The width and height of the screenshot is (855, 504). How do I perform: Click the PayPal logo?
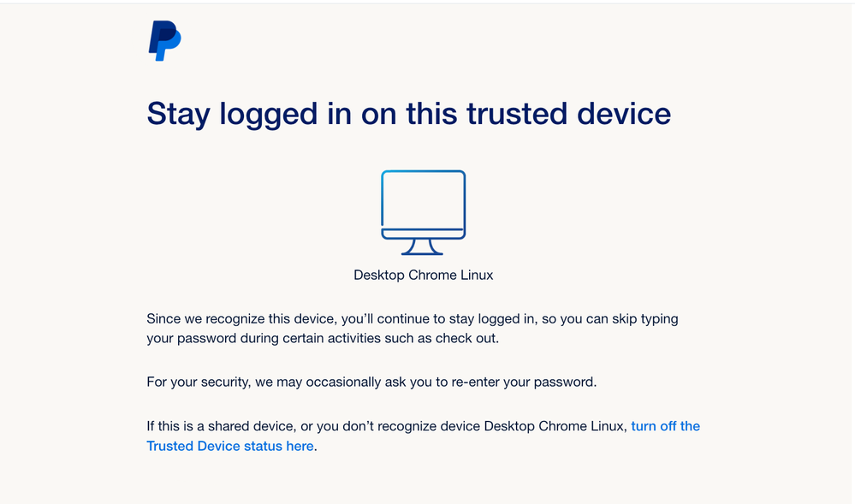(x=164, y=41)
